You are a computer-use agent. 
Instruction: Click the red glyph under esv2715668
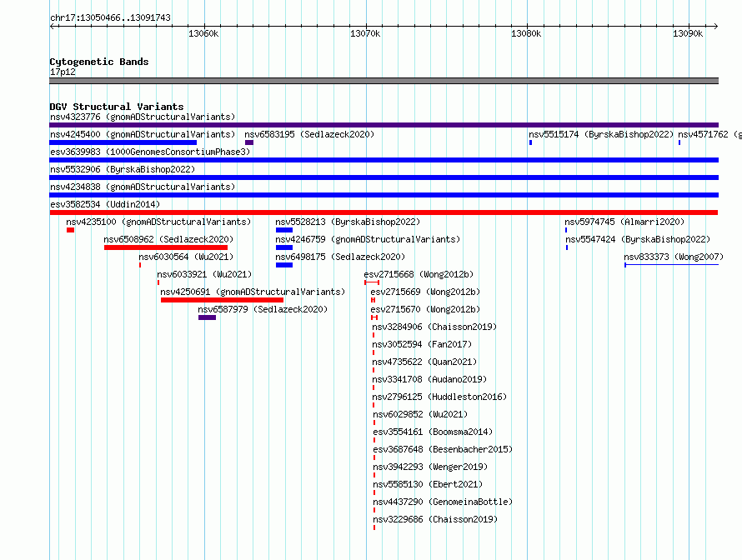[372, 282]
